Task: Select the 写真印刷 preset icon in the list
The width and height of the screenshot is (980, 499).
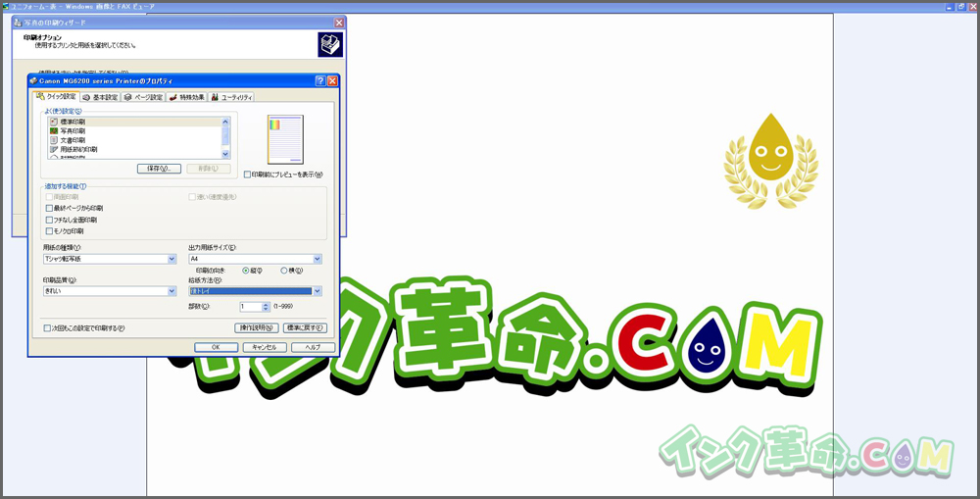Action: pyautogui.click(x=54, y=130)
